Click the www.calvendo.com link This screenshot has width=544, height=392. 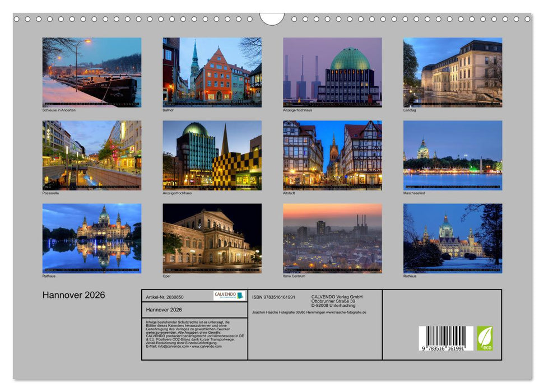pyautogui.click(x=206, y=346)
